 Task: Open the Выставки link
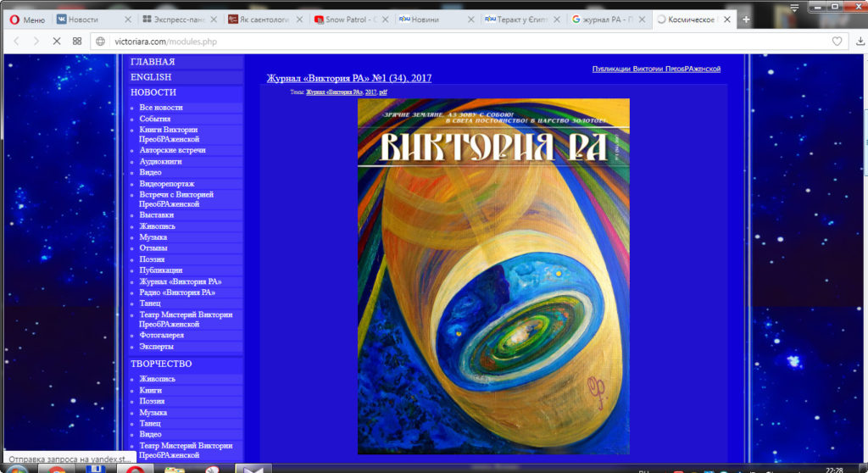157,215
